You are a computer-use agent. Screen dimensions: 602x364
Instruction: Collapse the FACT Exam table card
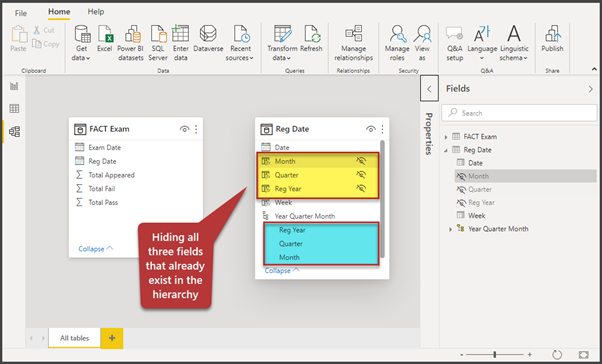pyautogui.click(x=96, y=249)
